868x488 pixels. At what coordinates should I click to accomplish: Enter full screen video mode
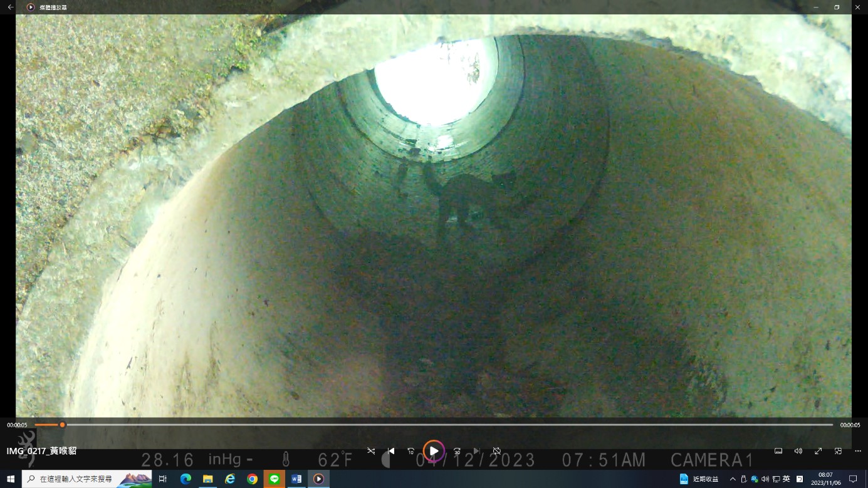pyautogui.click(x=818, y=451)
